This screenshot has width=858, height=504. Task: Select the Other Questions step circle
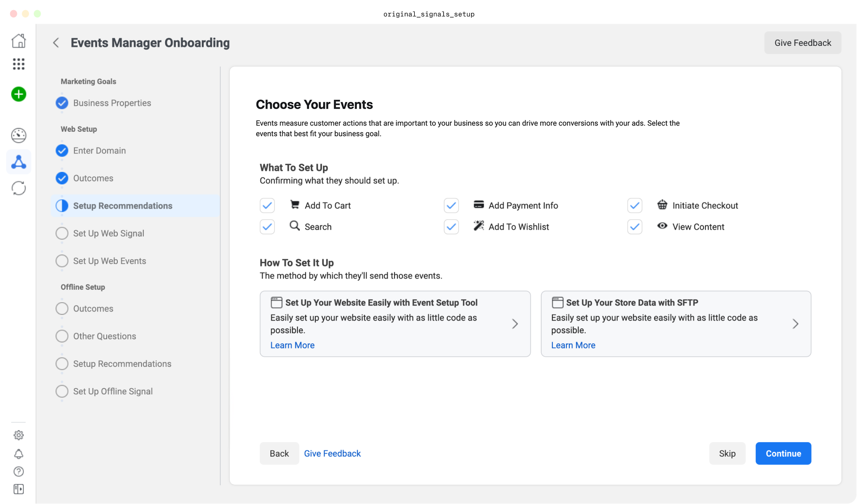[x=62, y=336]
